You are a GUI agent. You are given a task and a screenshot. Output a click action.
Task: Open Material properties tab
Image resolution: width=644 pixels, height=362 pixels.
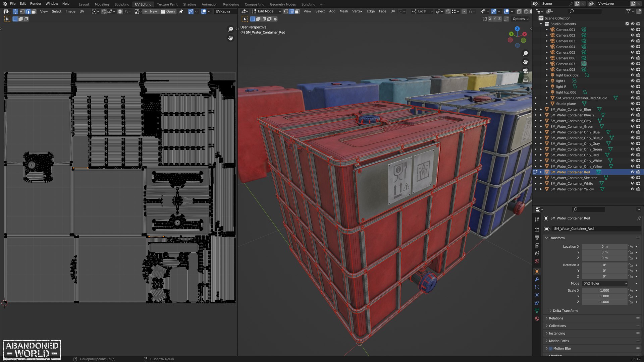[537, 319]
